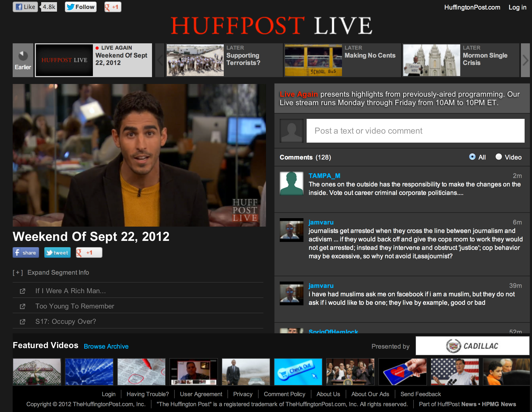Select the All comments radio button
Image resolution: width=532 pixels, height=412 pixels.
pyautogui.click(x=472, y=157)
